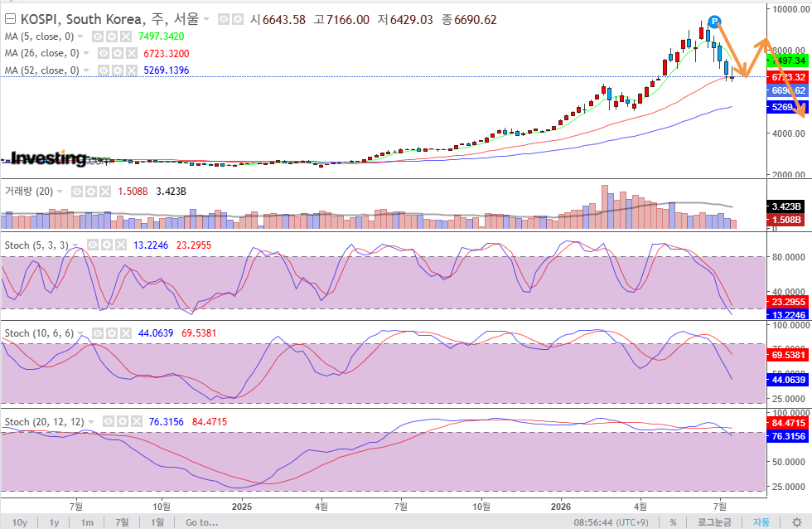Expand the Stoch (20, 12, 12) dropdown arrow
Image resolution: width=812 pixels, height=529 pixels.
pyautogui.click(x=91, y=422)
